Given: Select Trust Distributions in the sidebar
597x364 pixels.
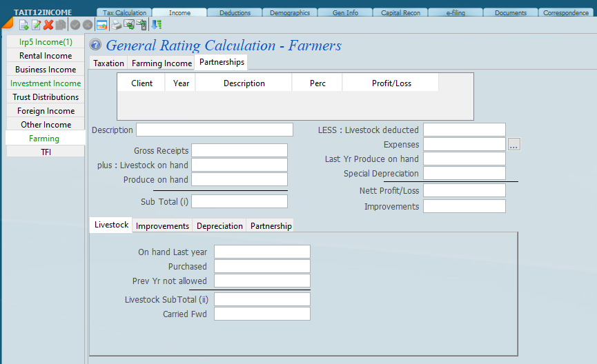Looking at the screenshot, I should (46, 97).
